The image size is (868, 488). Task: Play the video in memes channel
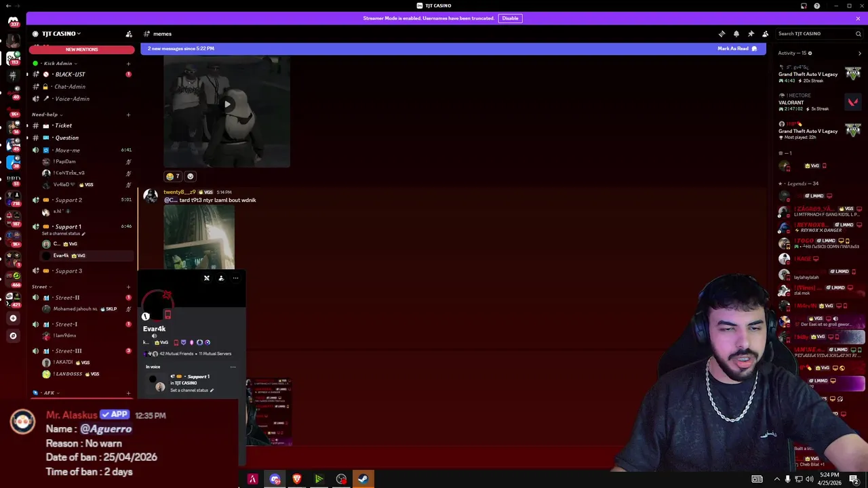pyautogui.click(x=226, y=104)
